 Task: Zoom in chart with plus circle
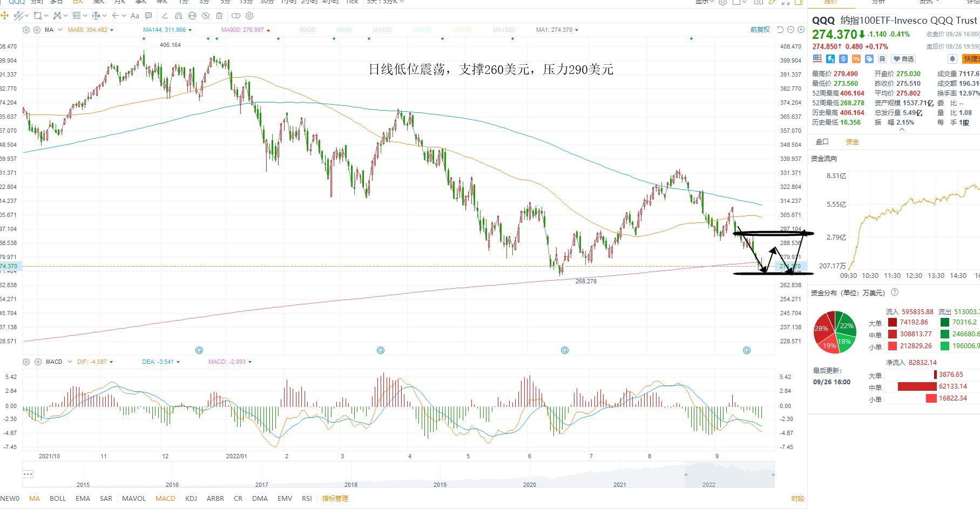coord(801,30)
